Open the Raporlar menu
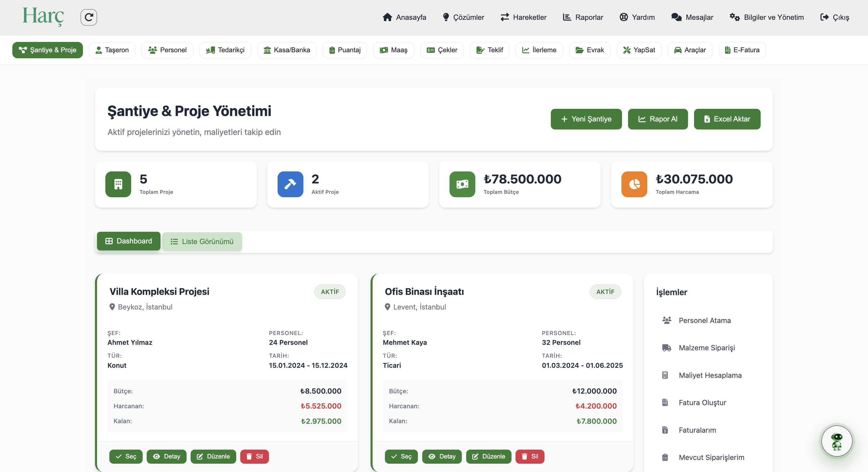This screenshot has width=868, height=472. (583, 17)
